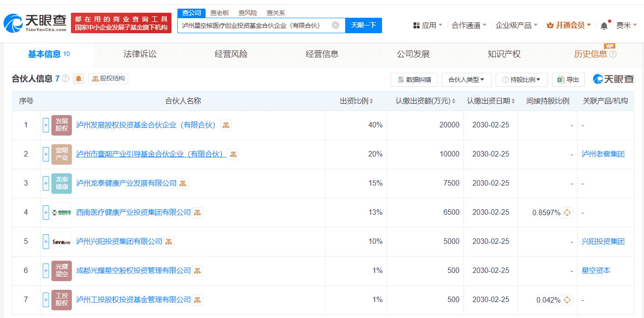Image resolution: width=644 pixels, height=318 pixels.
Task: Switch to the 知识产权 tab
Action: 504,54
